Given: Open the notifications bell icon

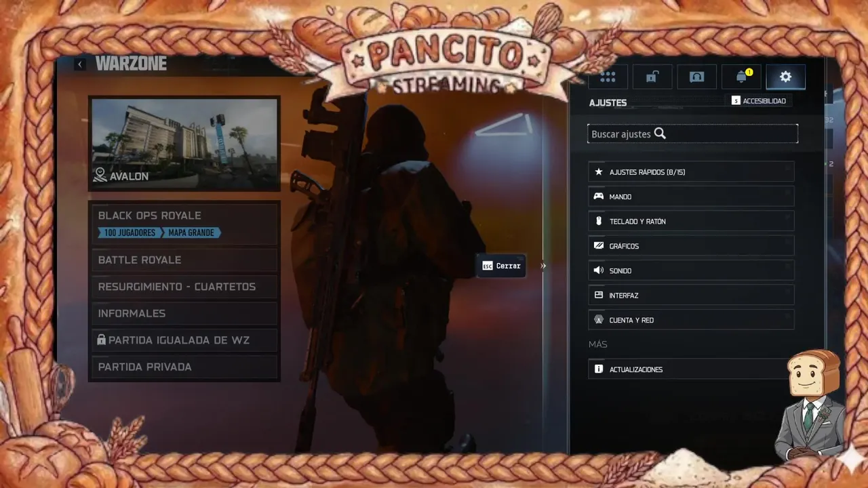Looking at the screenshot, I should (741, 77).
